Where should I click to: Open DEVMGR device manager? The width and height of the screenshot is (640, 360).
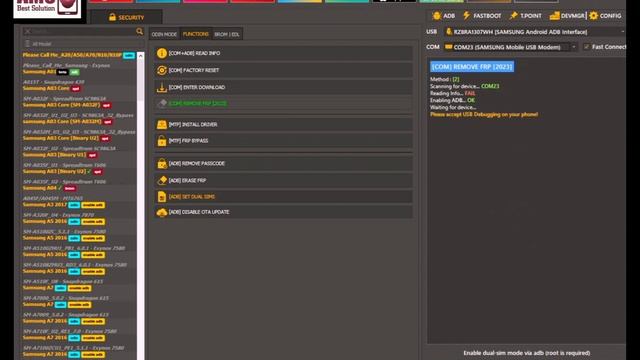[x=567, y=16]
